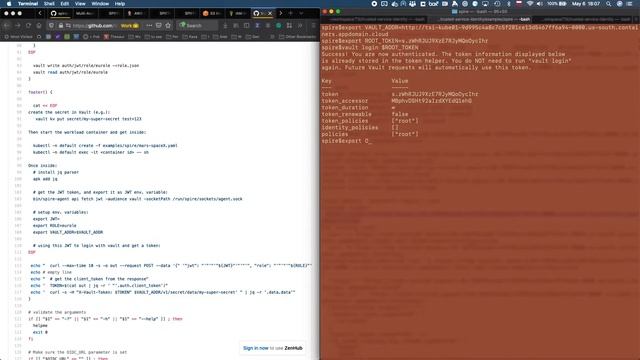Open the Shell menu

[x=49, y=4]
